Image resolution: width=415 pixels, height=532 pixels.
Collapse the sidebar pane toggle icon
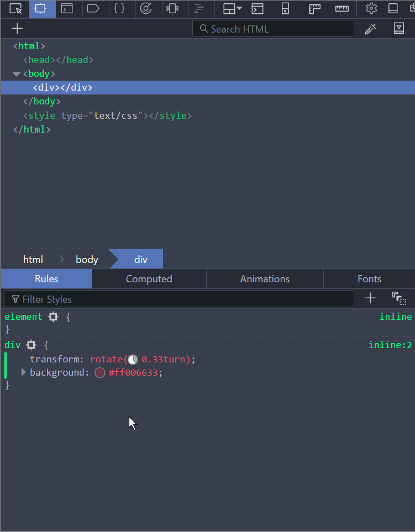click(x=399, y=29)
